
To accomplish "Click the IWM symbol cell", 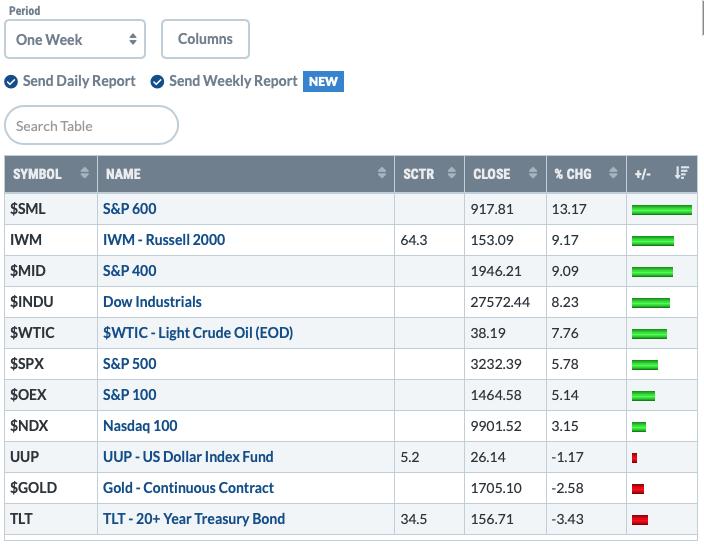I will tap(51, 240).
